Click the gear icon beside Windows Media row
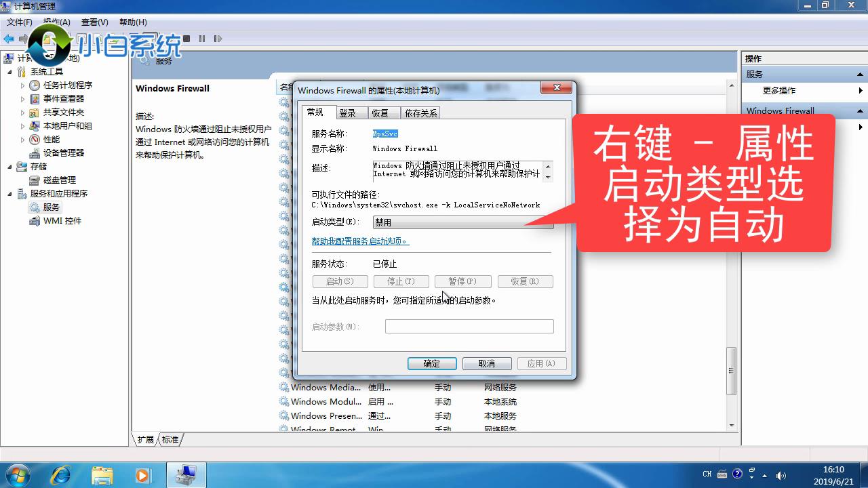The height and width of the screenshot is (488, 868). (x=284, y=388)
